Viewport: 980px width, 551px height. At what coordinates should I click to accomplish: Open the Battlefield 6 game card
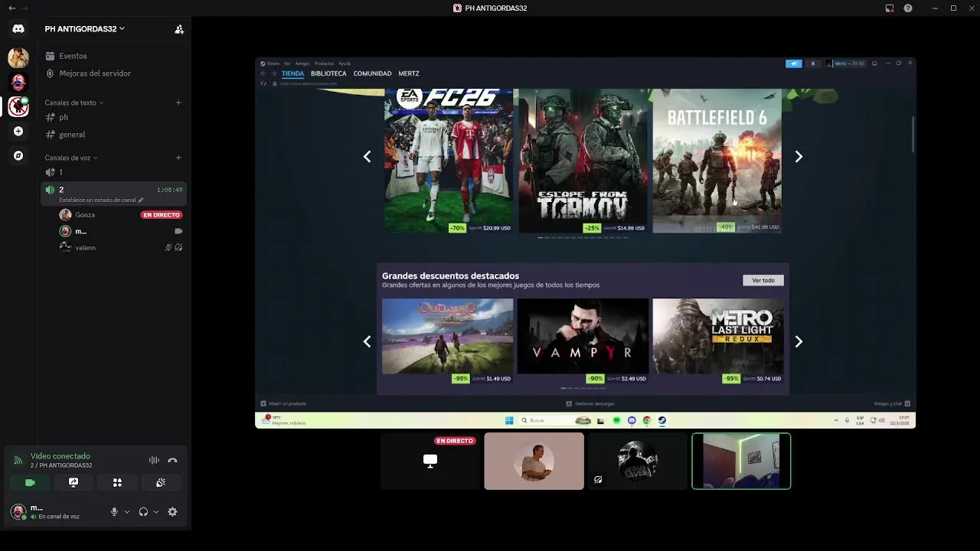pos(717,161)
